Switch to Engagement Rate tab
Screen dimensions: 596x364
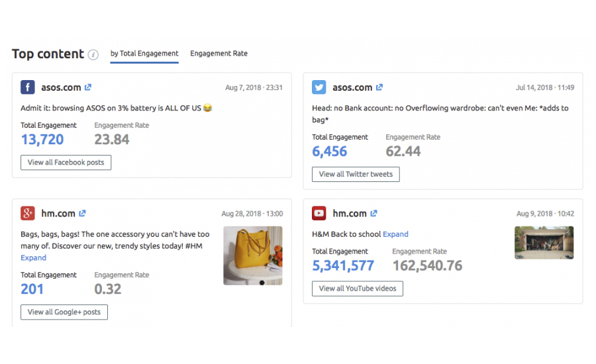pos(219,54)
